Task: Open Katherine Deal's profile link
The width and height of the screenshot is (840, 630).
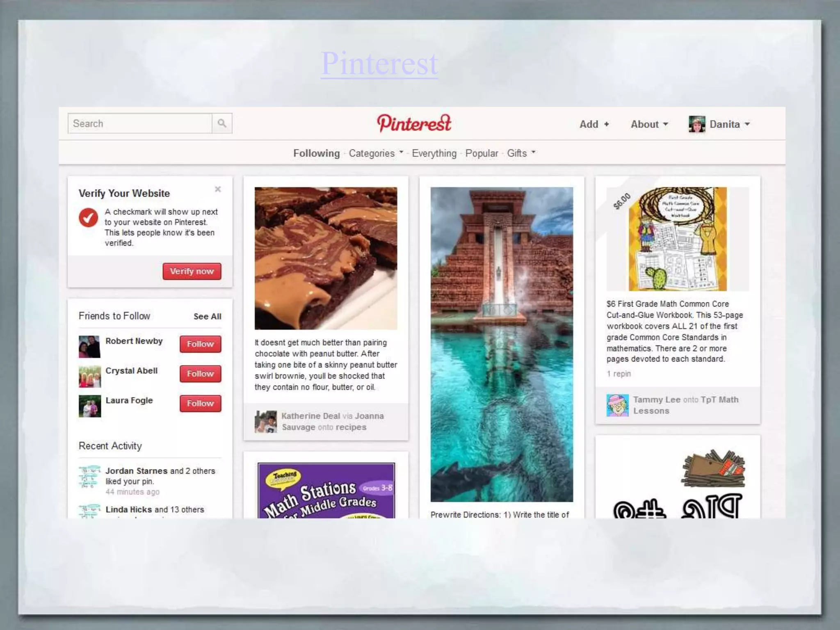Action: (x=310, y=416)
